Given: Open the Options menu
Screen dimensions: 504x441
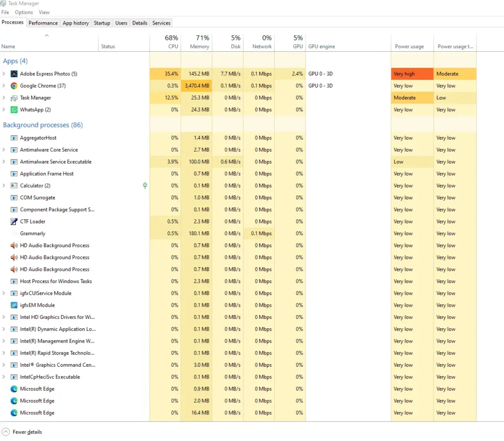Looking at the screenshot, I should [x=24, y=12].
